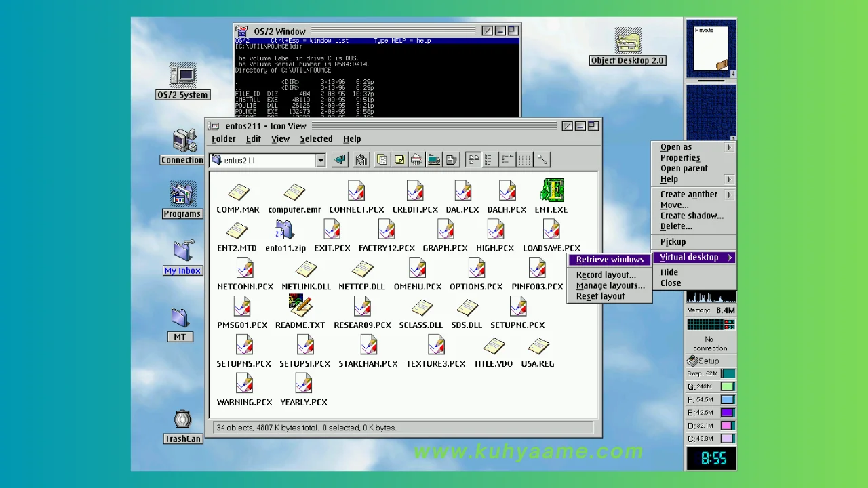Click the shredder delete toolbar icon

[x=416, y=160]
